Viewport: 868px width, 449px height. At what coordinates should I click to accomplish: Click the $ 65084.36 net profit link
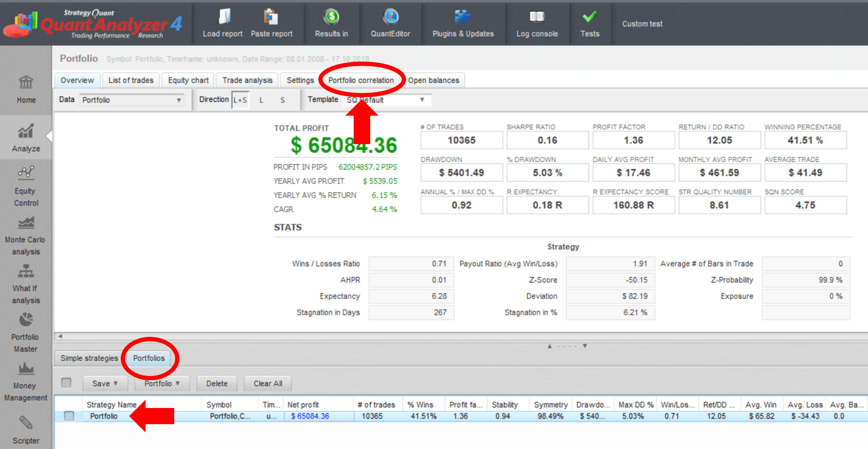(310, 416)
